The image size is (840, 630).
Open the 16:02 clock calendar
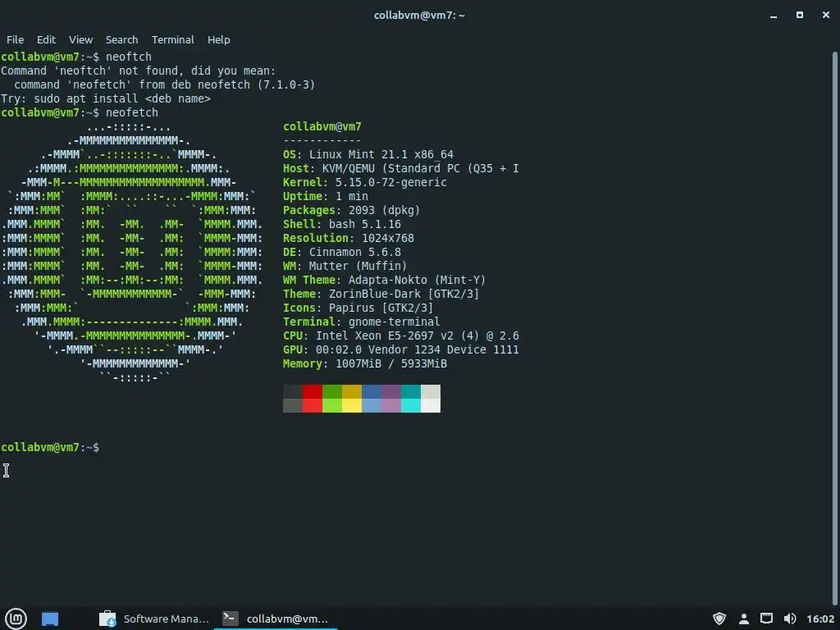(x=820, y=619)
